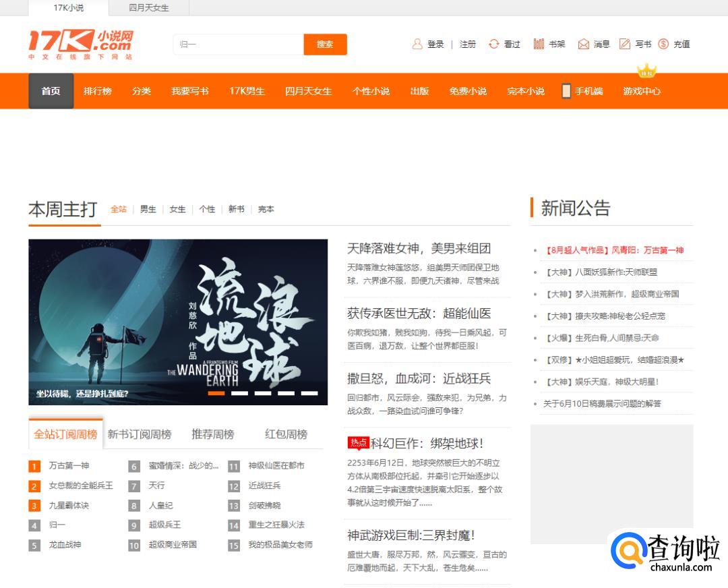728x588 pixels.
Task: Select the 全站 filter under 本周主打
Action: click(x=119, y=209)
